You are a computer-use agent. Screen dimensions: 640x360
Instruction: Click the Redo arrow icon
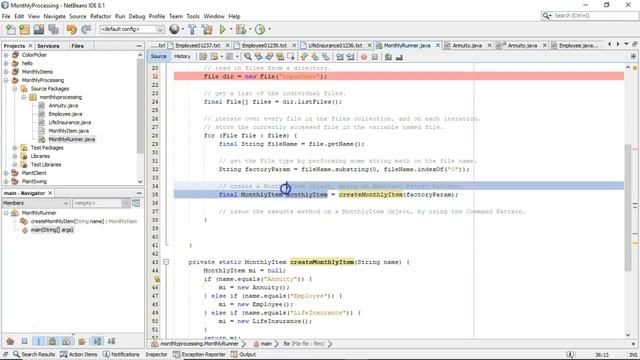tap(86, 29)
